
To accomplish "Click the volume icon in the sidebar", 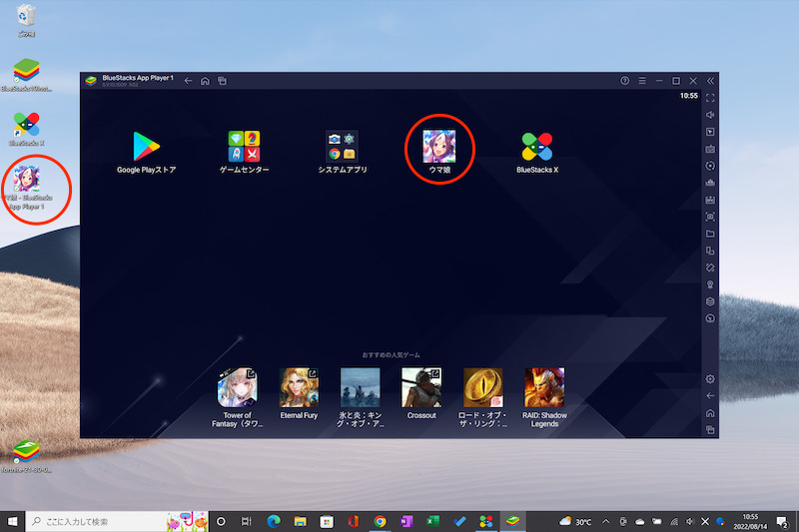I will coord(710,115).
